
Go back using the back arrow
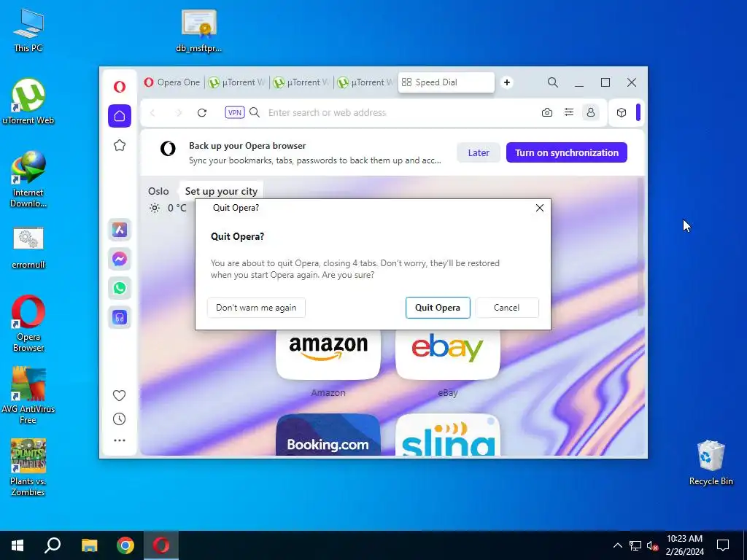click(x=153, y=112)
